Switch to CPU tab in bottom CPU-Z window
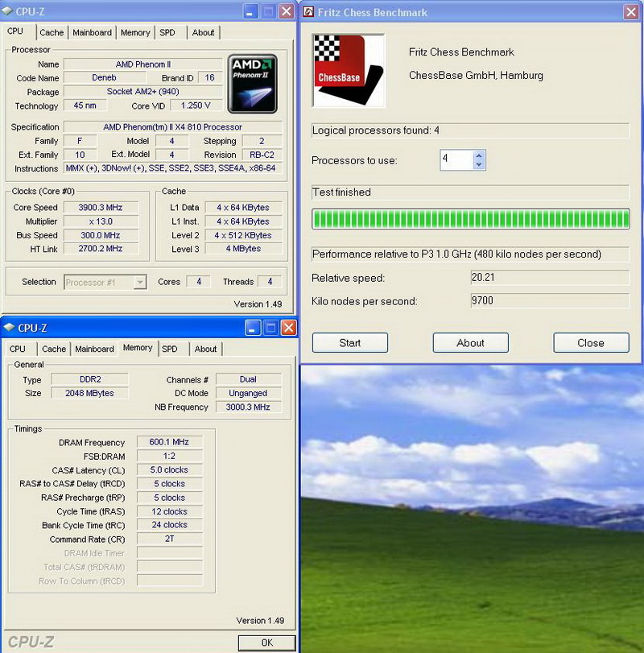 tap(18, 349)
